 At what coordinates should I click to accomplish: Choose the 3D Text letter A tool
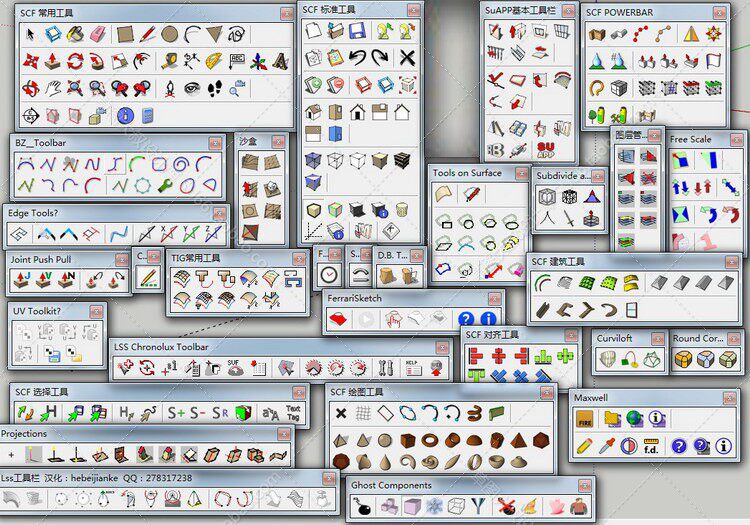280,61
